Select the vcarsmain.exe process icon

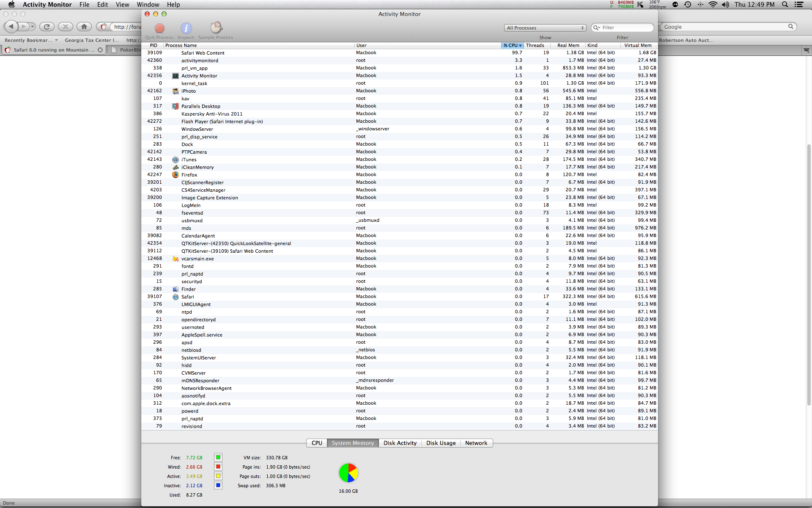click(x=175, y=259)
